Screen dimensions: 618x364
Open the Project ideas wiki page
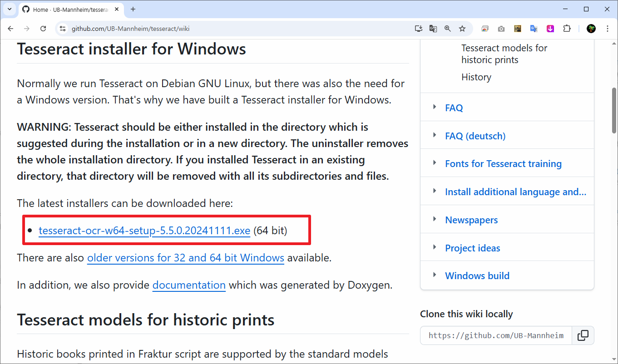[x=473, y=248]
